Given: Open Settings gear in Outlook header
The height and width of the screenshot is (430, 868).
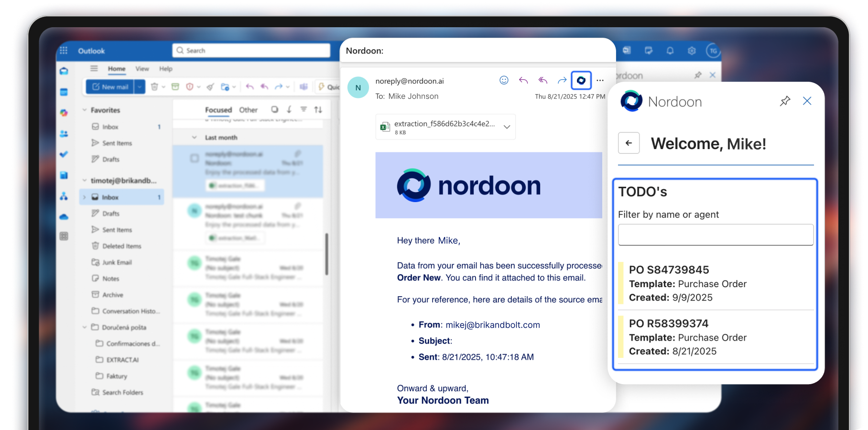Looking at the screenshot, I should point(692,51).
